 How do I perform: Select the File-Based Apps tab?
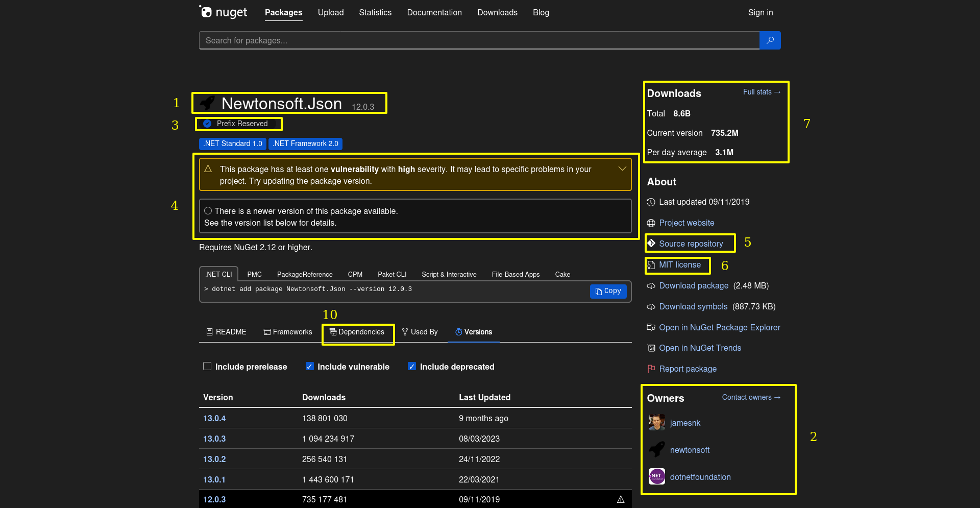[x=516, y=274]
